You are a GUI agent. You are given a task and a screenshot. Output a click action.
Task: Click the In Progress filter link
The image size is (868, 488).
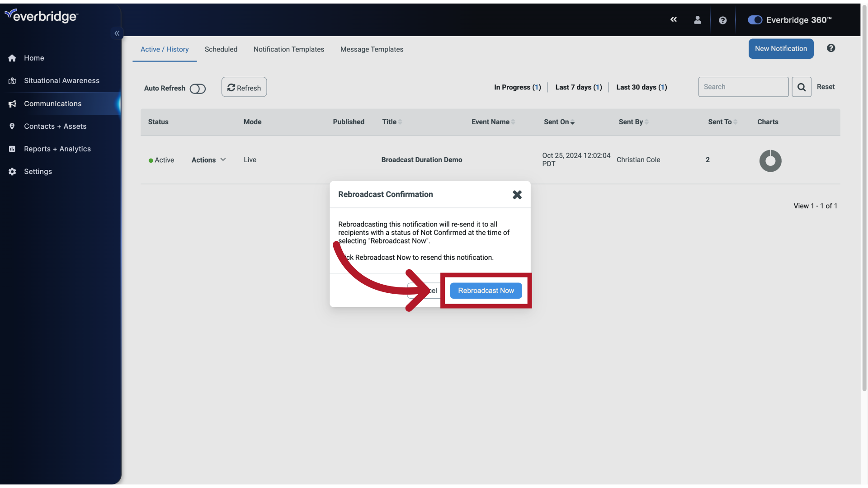[x=514, y=87]
